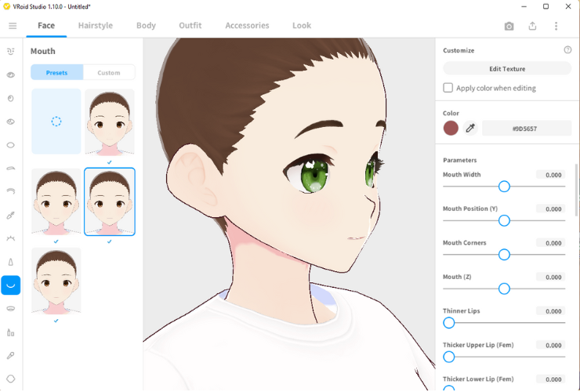580x392 pixels.
Task: Click the Thicker Upper Lip (Fem) slider handle
Action: (x=448, y=357)
